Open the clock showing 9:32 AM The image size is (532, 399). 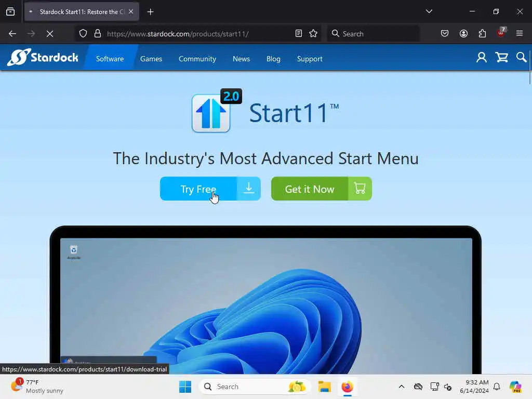(x=474, y=387)
